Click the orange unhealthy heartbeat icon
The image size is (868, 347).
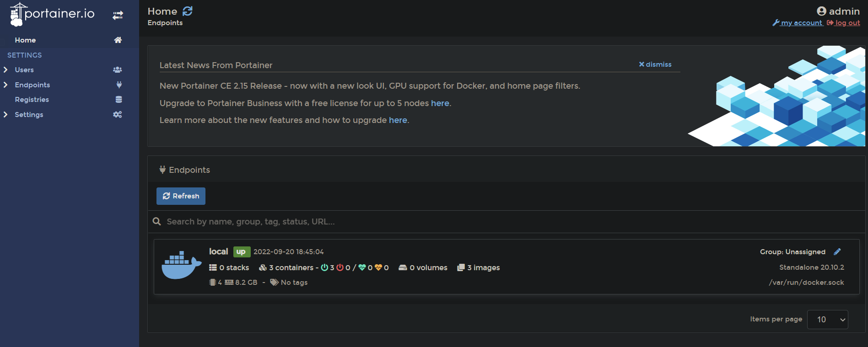point(378,267)
